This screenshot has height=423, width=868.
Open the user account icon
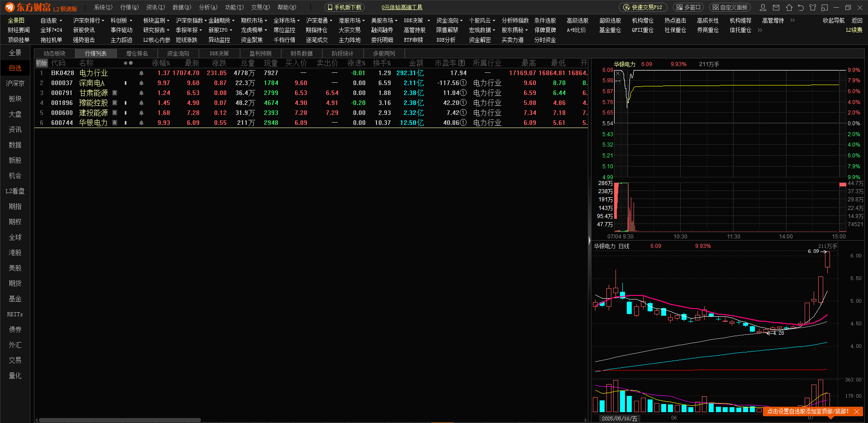click(x=763, y=8)
